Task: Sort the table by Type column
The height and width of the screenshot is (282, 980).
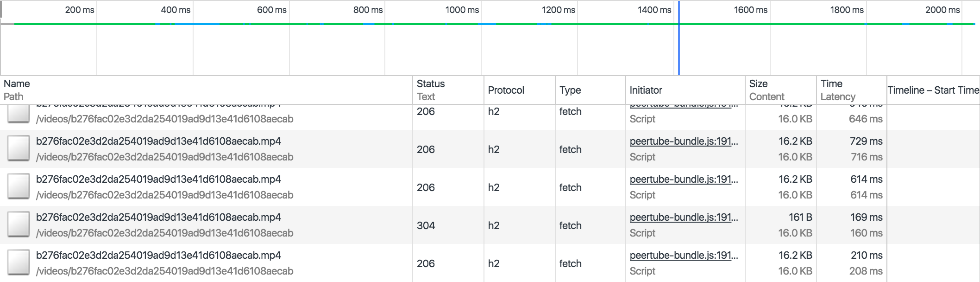Action: [570, 90]
